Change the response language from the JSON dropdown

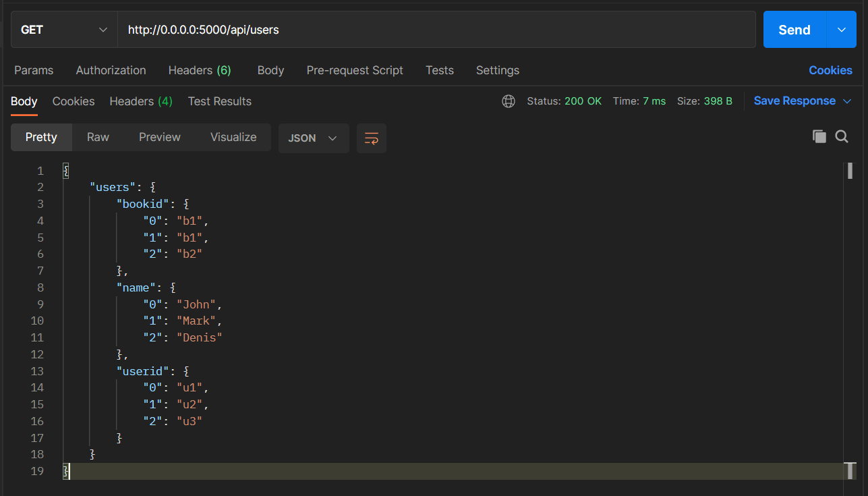[313, 138]
